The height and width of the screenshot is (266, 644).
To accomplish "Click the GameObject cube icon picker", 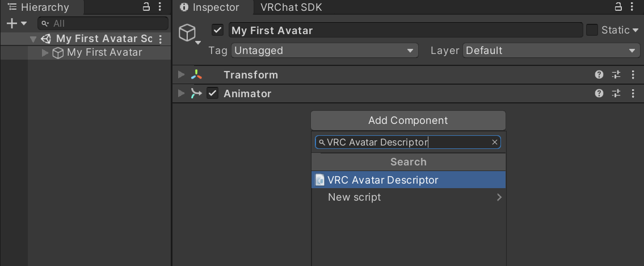I will click(188, 34).
